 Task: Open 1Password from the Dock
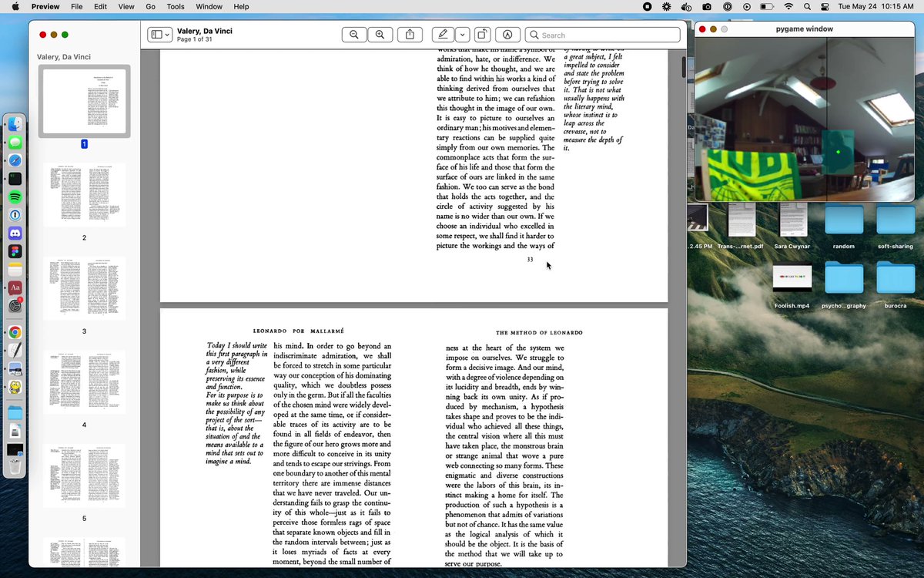click(15, 215)
